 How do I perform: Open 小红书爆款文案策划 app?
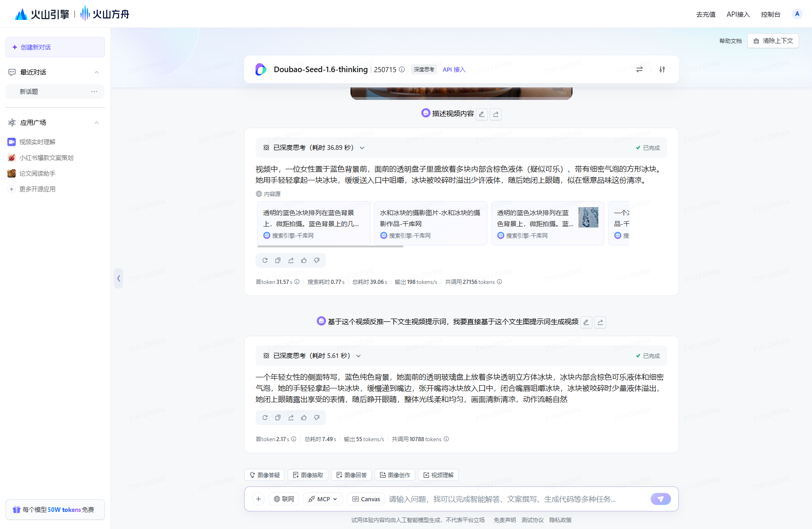pyautogui.click(x=41, y=158)
